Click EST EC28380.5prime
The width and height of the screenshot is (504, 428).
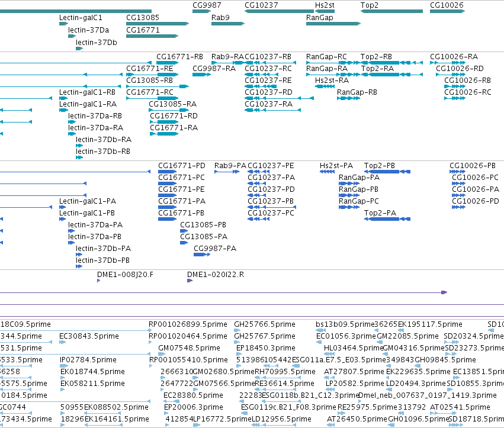pos(193,395)
